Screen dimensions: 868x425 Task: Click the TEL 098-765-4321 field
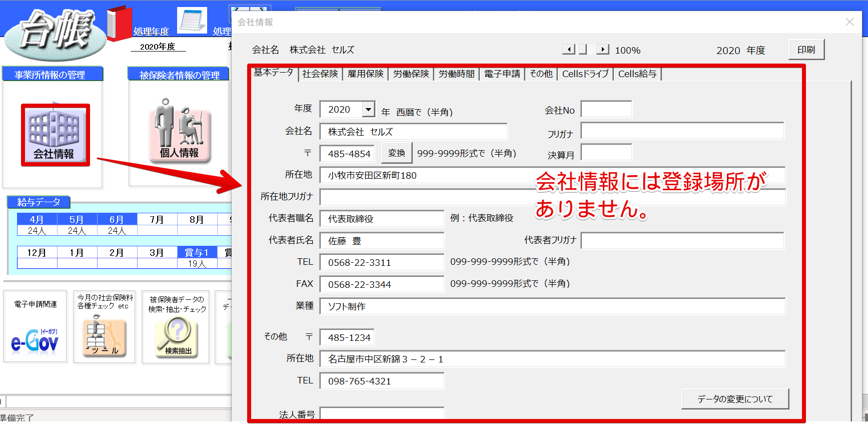pos(382,381)
